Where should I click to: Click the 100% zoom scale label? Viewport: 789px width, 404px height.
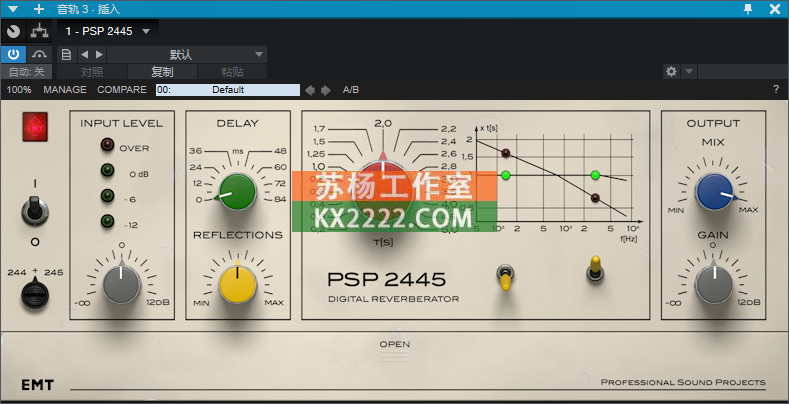pos(19,90)
